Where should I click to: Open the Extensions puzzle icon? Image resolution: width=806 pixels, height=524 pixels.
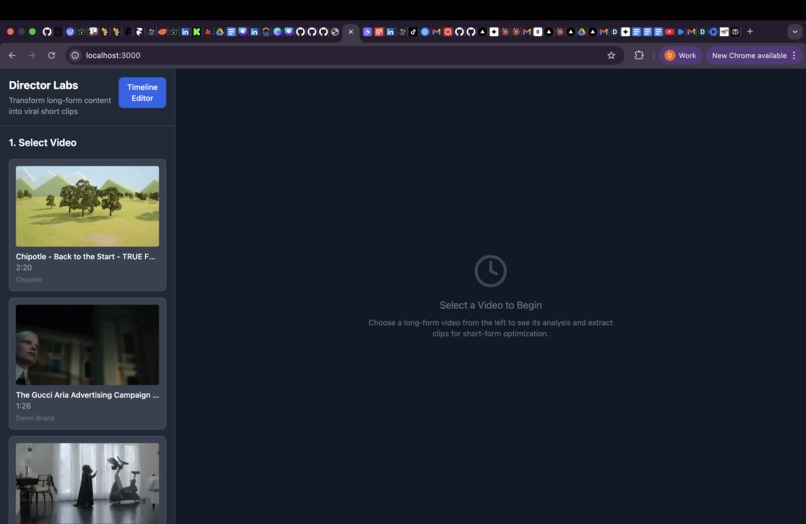(639, 55)
